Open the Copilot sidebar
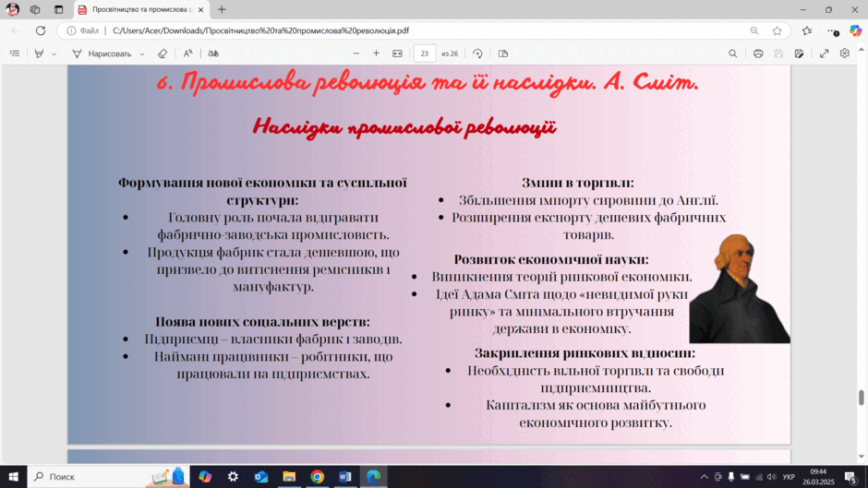The image size is (868, 488). pyautogui.click(x=856, y=31)
